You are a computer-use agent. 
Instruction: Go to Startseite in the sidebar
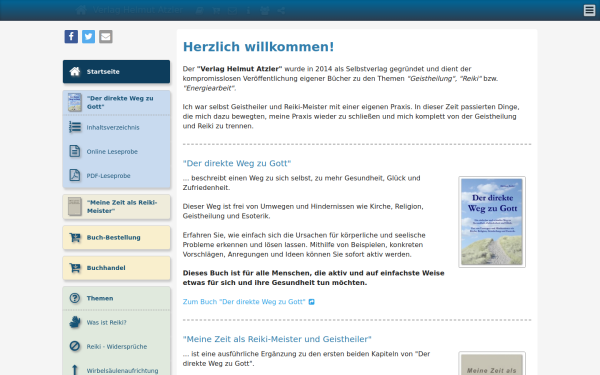pyautogui.click(x=116, y=72)
